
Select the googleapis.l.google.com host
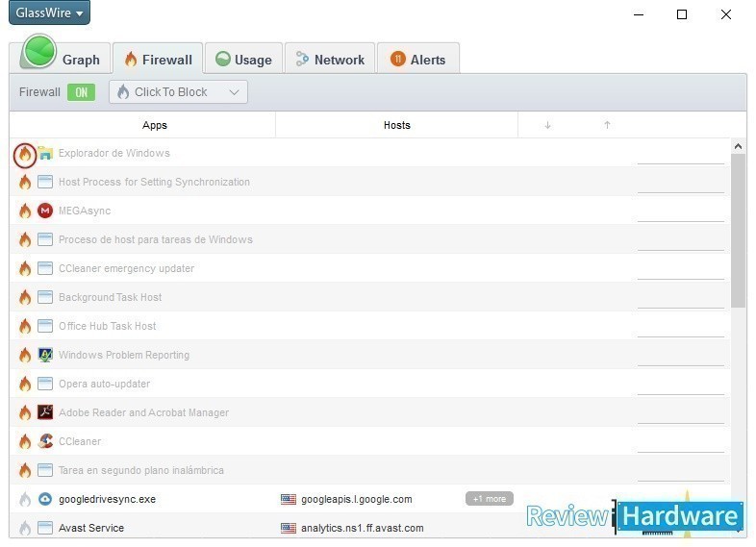pos(356,499)
